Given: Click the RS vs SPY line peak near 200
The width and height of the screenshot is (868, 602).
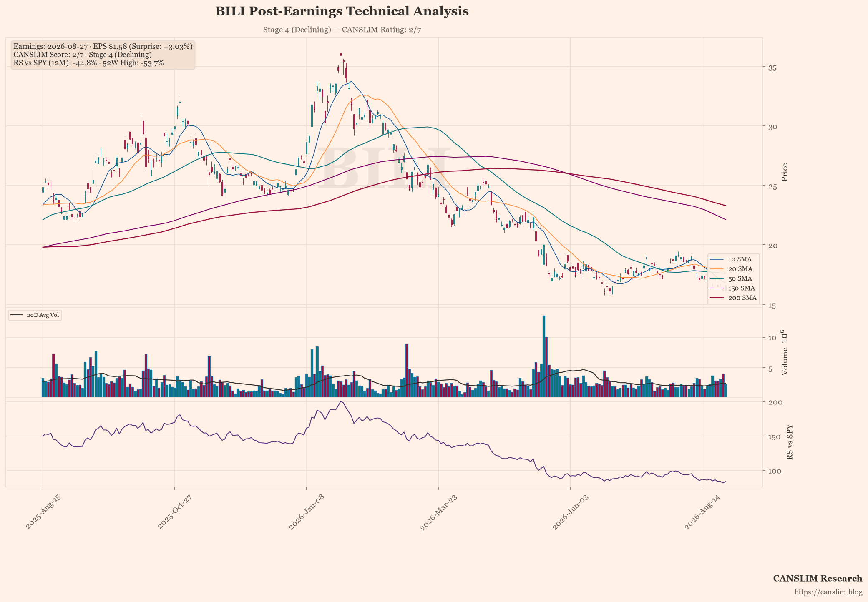Looking at the screenshot, I should coord(341,401).
